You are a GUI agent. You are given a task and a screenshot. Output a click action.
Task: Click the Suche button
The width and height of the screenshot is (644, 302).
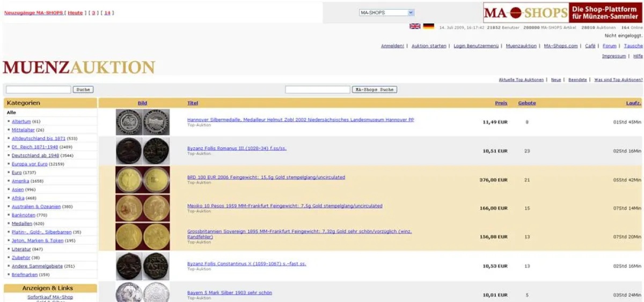click(x=83, y=90)
